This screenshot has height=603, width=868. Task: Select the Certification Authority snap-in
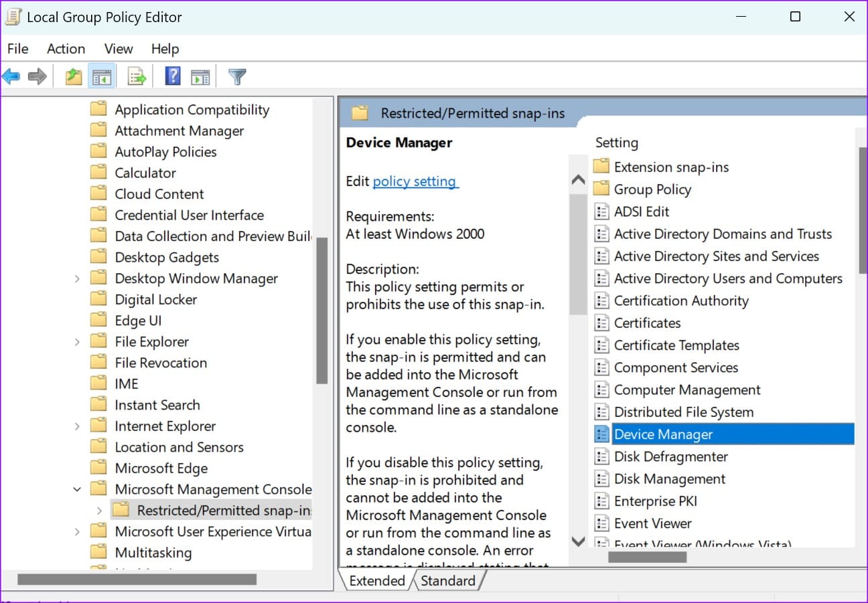pyautogui.click(x=681, y=300)
